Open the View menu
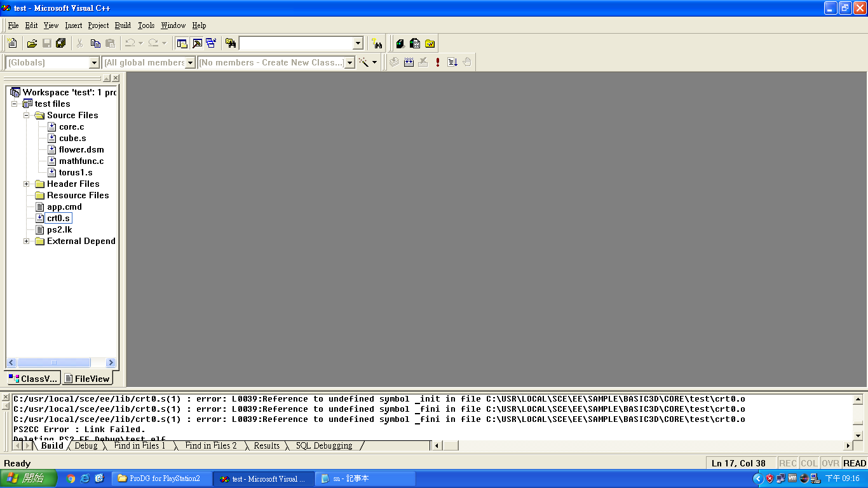The image size is (868, 488). click(51, 25)
